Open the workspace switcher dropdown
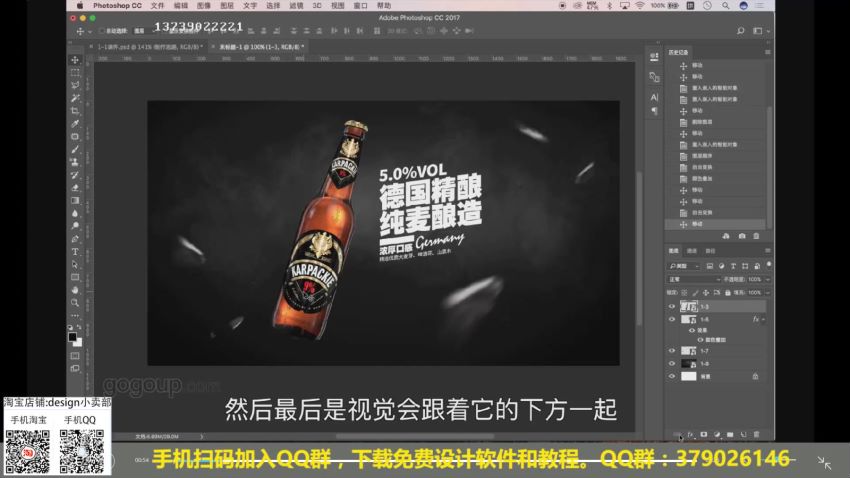 [760, 31]
